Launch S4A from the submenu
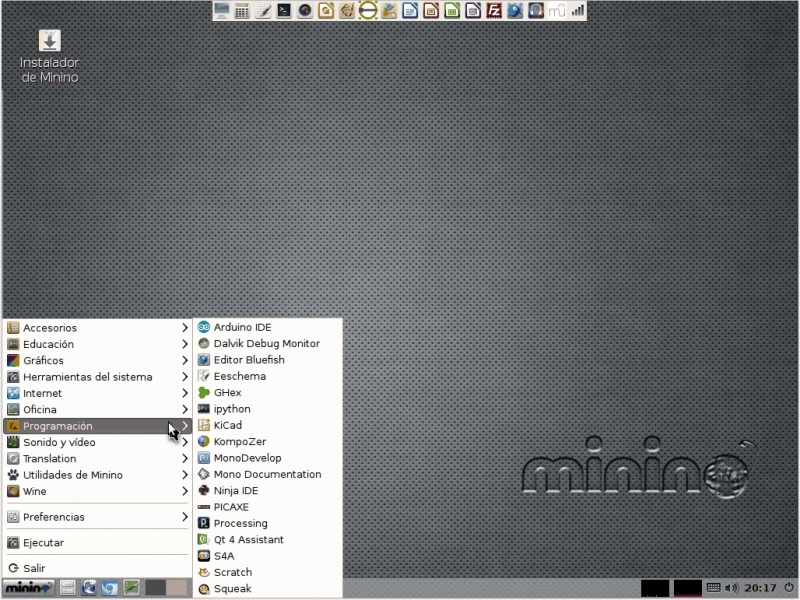The width and height of the screenshot is (800, 600). click(268, 556)
